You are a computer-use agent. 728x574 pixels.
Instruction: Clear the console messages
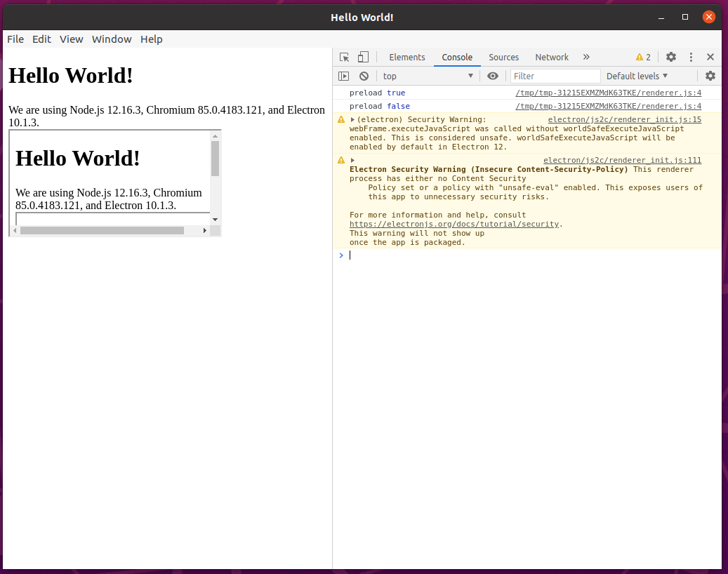click(x=364, y=76)
